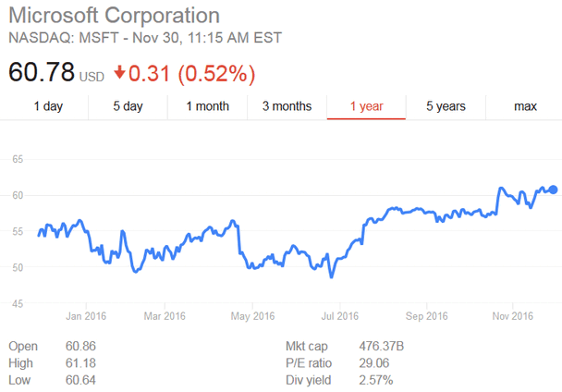Show the 3 months chart
562x392 pixels.
pyautogui.click(x=287, y=106)
